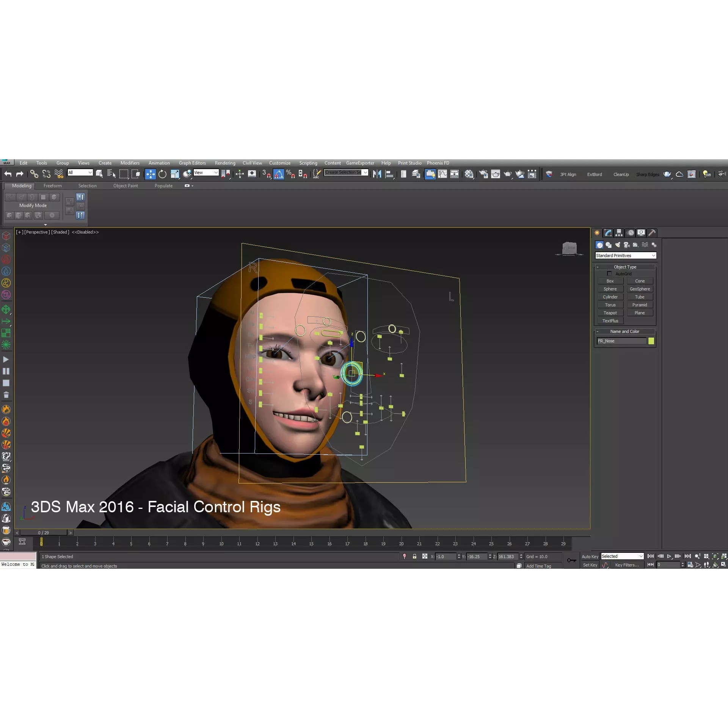Click the Bind to Space Warp icon
Viewport: 728px width, 728px height.
(58, 174)
